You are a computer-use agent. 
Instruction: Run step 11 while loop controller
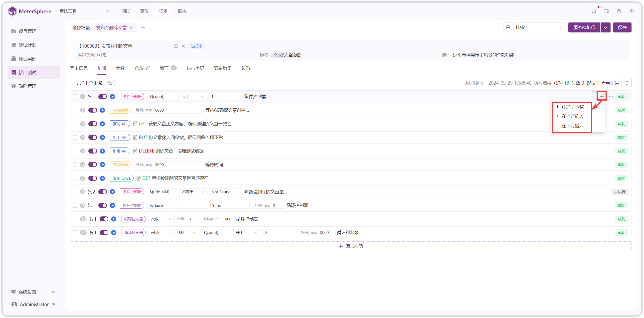pos(114,233)
